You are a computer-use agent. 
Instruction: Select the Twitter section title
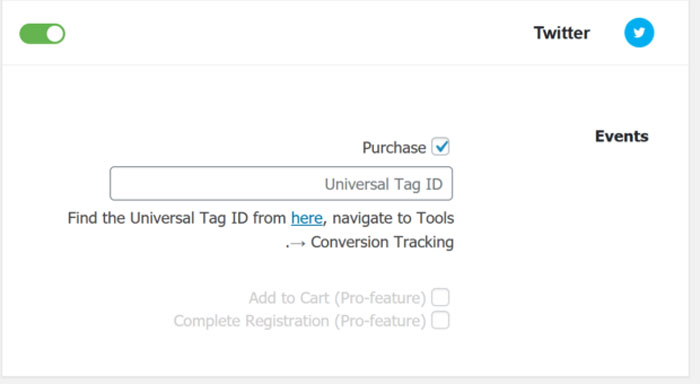(x=562, y=33)
